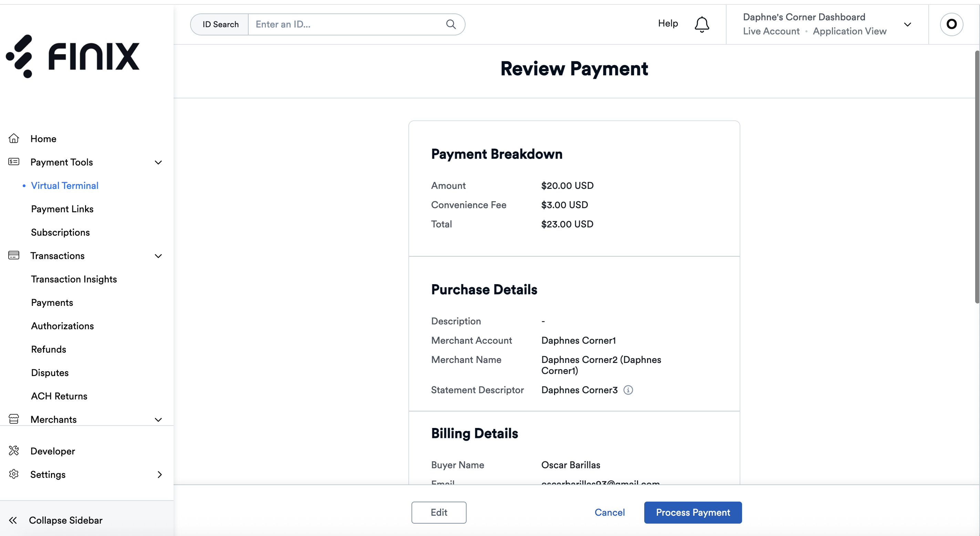980x536 pixels.
Task: Open Subscriptions page
Action: (61, 232)
